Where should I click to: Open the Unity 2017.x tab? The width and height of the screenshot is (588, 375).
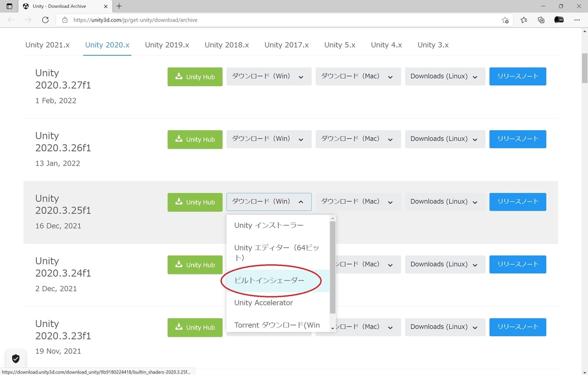tap(287, 45)
